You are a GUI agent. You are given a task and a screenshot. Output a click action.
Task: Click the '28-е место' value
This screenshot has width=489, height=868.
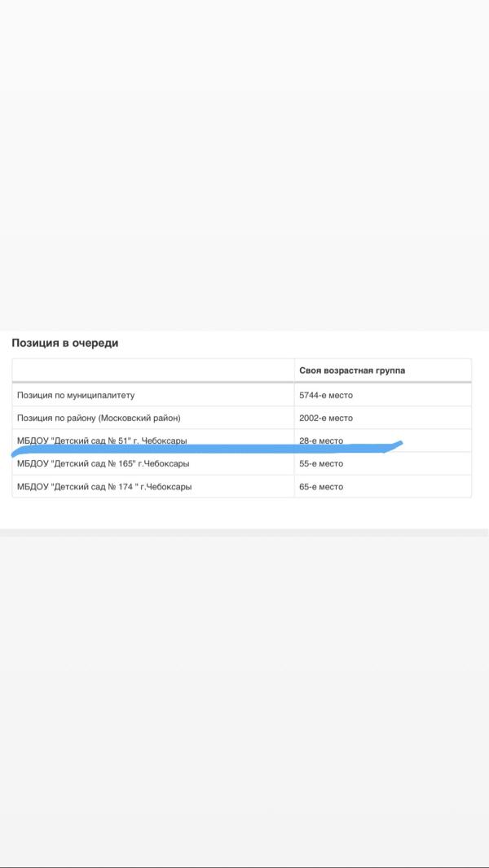point(321,441)
